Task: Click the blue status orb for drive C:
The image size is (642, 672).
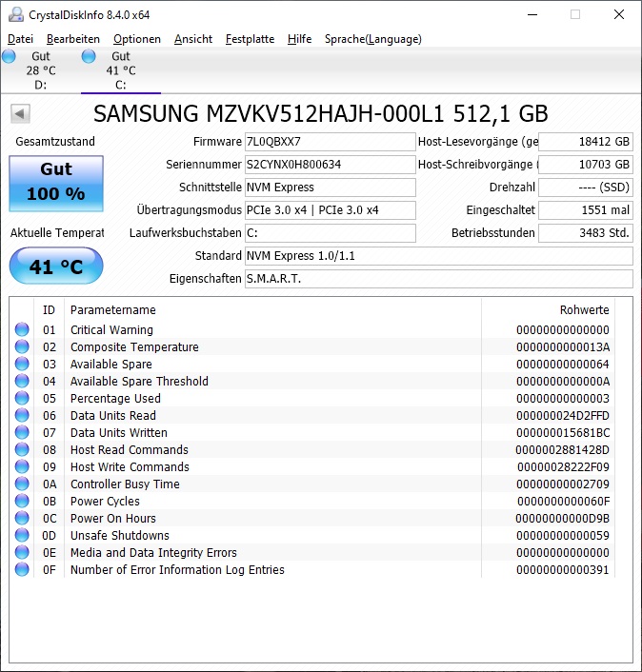Action: pos(89,56)
